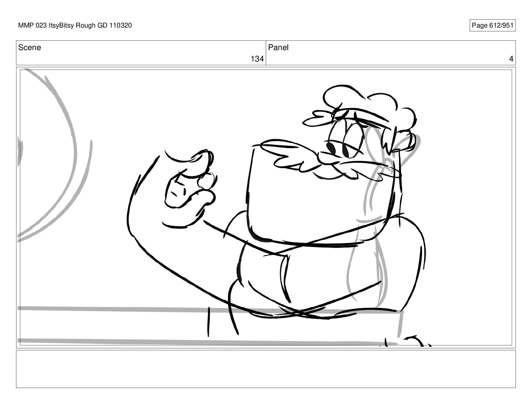532x412 pixels.
Task: Click the storyboard drawing of the chef
Action: [266, 208]
